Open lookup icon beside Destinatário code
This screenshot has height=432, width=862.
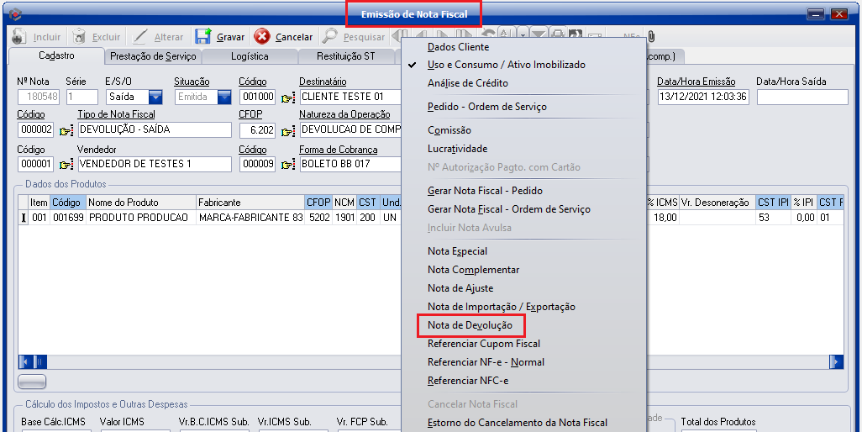pos(288,98)
